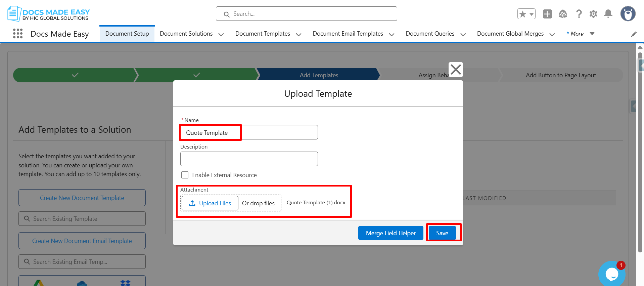Tick the Enable External Resource checkbox
Image resolution: width=644 pixels, height=286 pixels.
(x=185, y=175)
